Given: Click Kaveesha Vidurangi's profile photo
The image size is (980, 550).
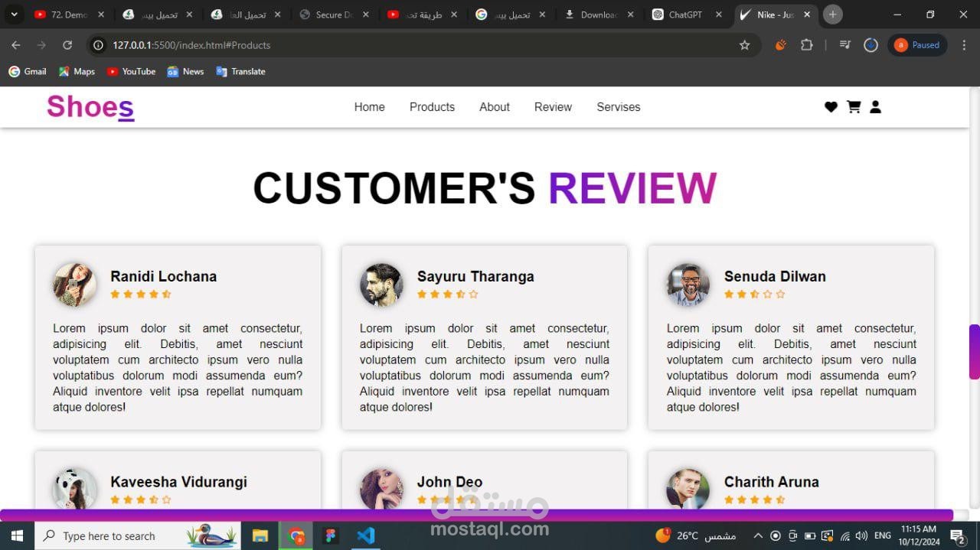Looking at the screenshot, I should (74, 488).
